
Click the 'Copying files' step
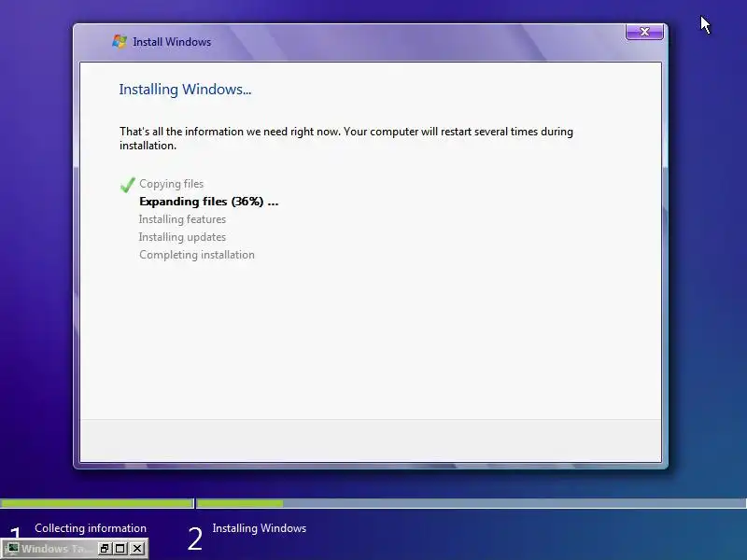171,184
